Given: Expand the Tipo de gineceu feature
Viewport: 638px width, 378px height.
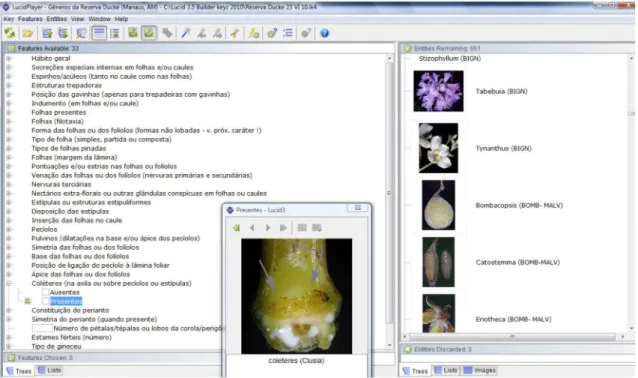Looking at the screenshot, I should (x=9, y=346).
